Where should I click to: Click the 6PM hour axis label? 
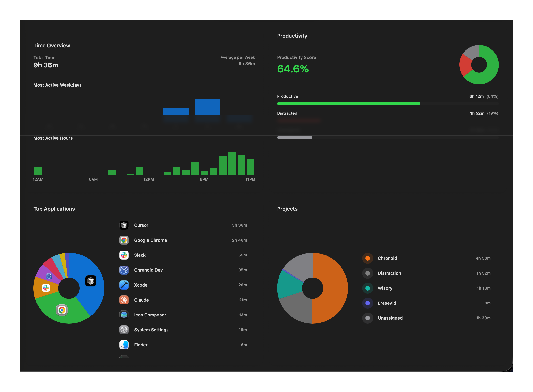point(204,179)
